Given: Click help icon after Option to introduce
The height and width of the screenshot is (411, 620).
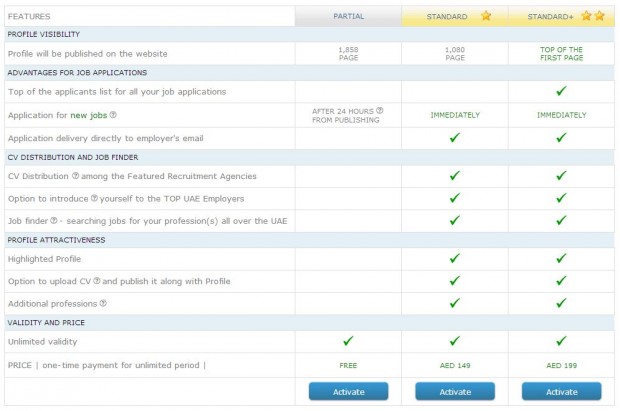Looking at the screenshot, I should [x=95, y=198].
